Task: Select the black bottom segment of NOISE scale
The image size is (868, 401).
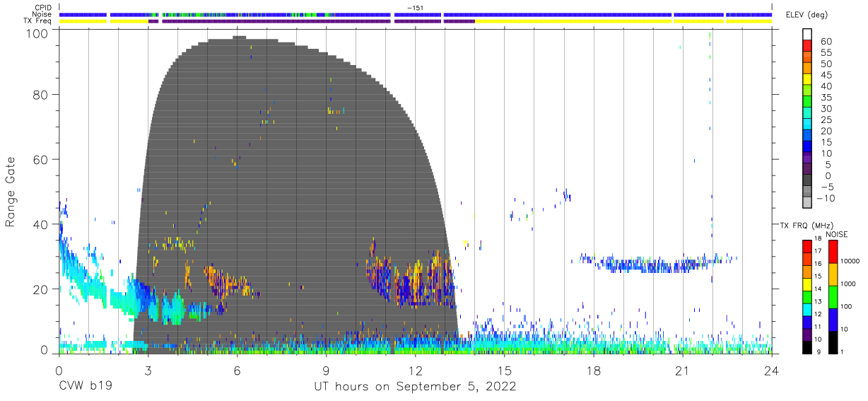Action: pyautogui.click(x=833, y=342)
